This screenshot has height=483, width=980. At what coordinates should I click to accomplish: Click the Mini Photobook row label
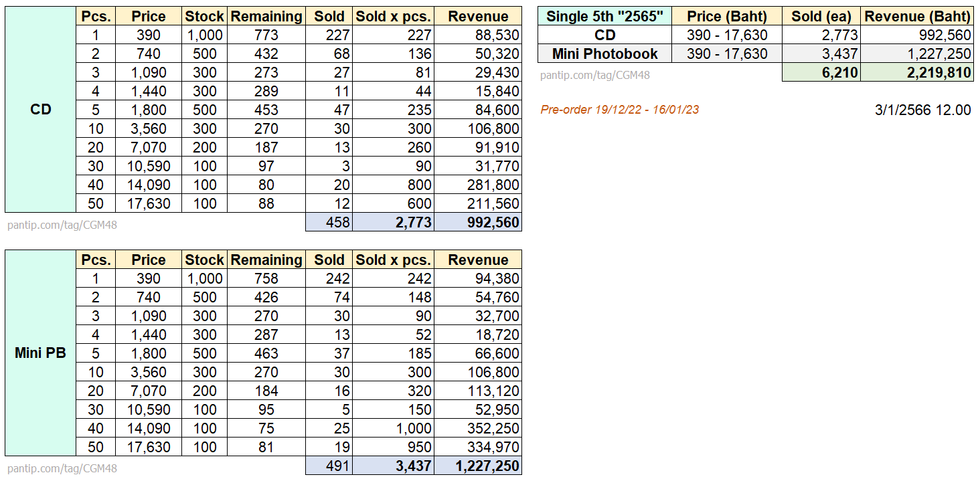pyautogui.click(x=604, y=54)
